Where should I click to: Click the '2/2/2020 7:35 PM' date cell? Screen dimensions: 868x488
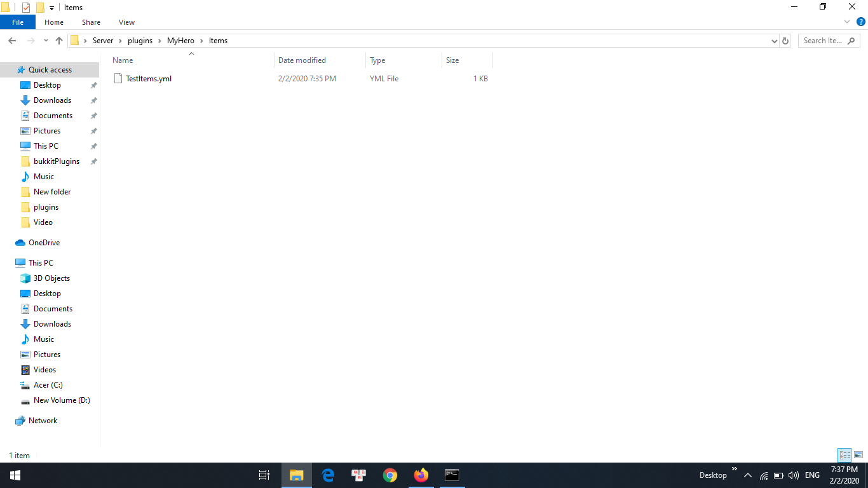coord(307,79)
